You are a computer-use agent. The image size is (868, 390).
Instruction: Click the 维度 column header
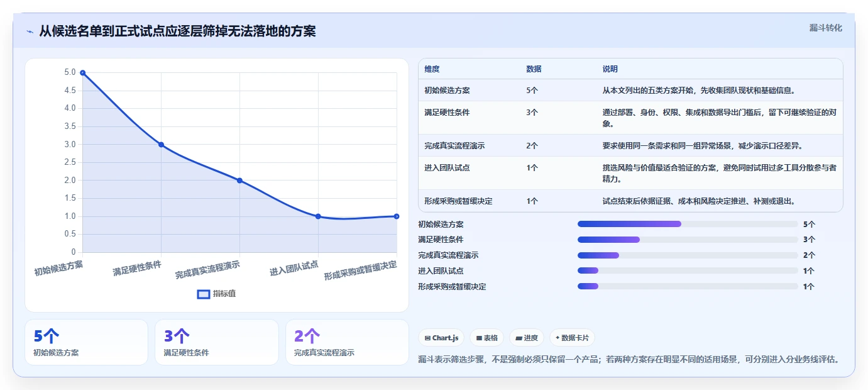click(432, 69)
